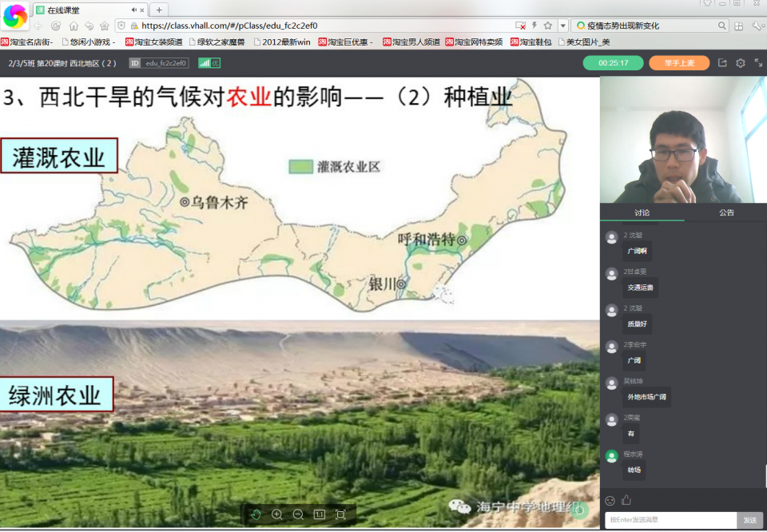Click the 举手上麦 button
Image resolution: width=767 pixels, height=532 pixels.
tap(679, 63)
